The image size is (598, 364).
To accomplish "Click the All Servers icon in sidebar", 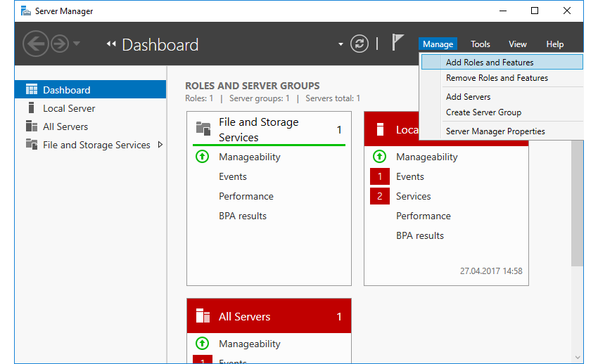I will (x=31, y=126).
